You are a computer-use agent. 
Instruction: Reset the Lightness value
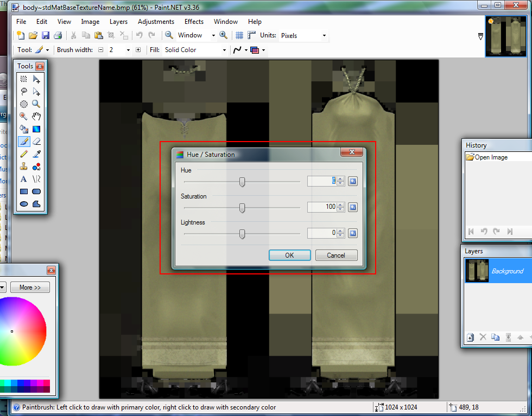point(353,233)
